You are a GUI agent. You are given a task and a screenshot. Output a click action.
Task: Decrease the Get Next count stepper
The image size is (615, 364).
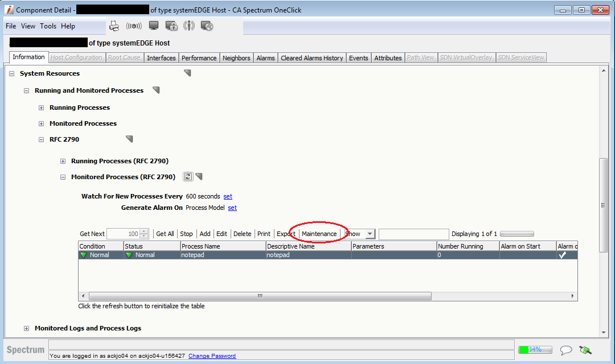(x=144, y=236)
